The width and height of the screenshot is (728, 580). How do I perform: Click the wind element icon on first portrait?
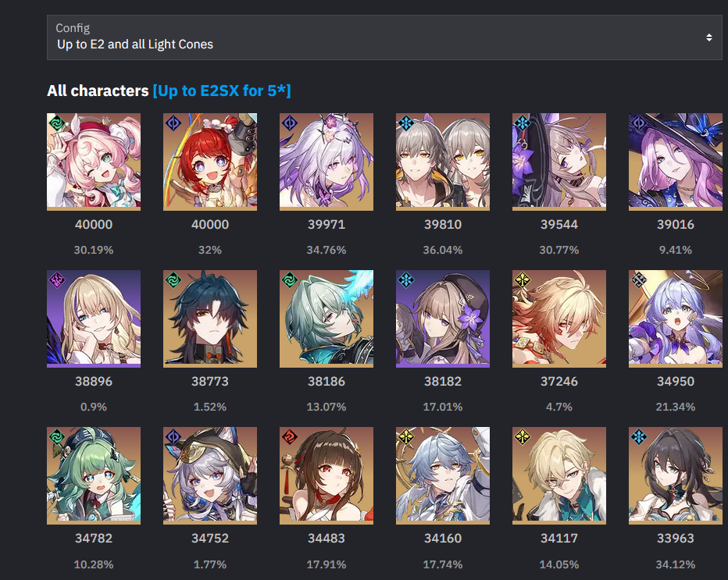[x=57, y=123]
